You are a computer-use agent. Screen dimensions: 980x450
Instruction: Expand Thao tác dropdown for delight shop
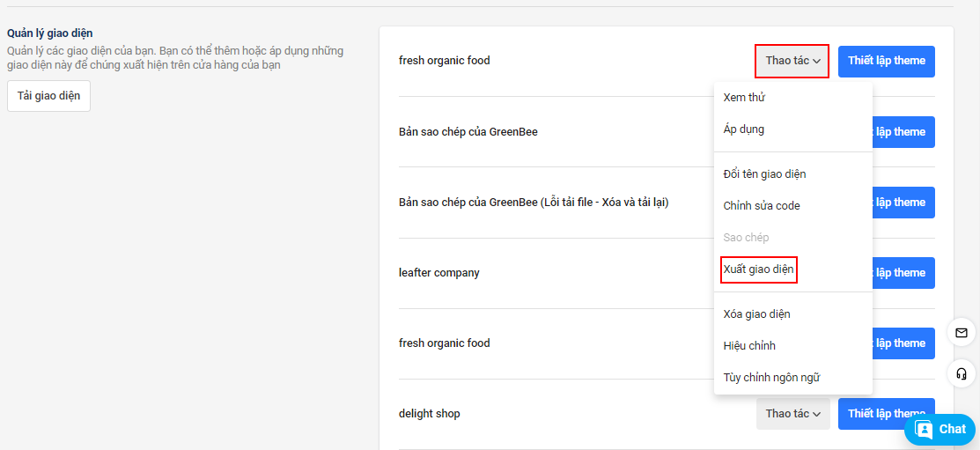(x=793, y=414)
